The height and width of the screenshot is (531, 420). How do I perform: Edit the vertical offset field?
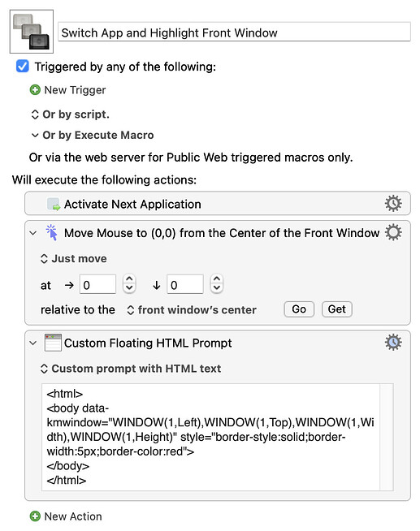185,284
